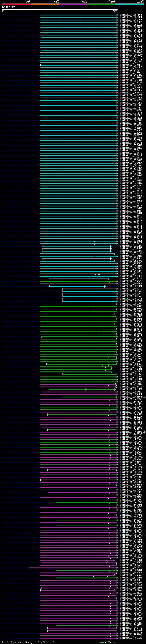
Task: Select the UniRef100_A7KWF8 hit label
Action: [x=131, y=65]
